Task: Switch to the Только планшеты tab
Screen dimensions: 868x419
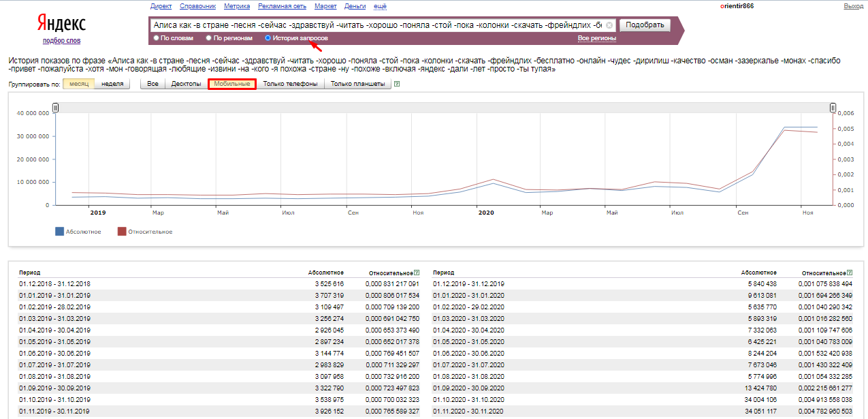Action: 357,84
